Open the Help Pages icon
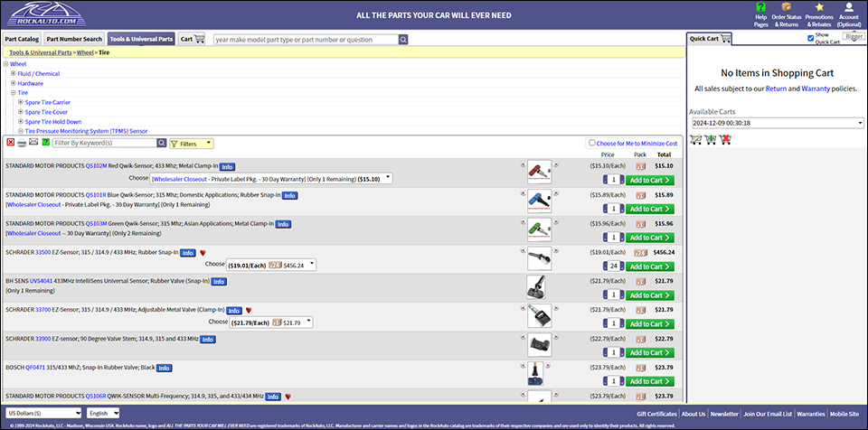Image resolution: width=868 pixels, height=430 pixels. tap(760, 7)
